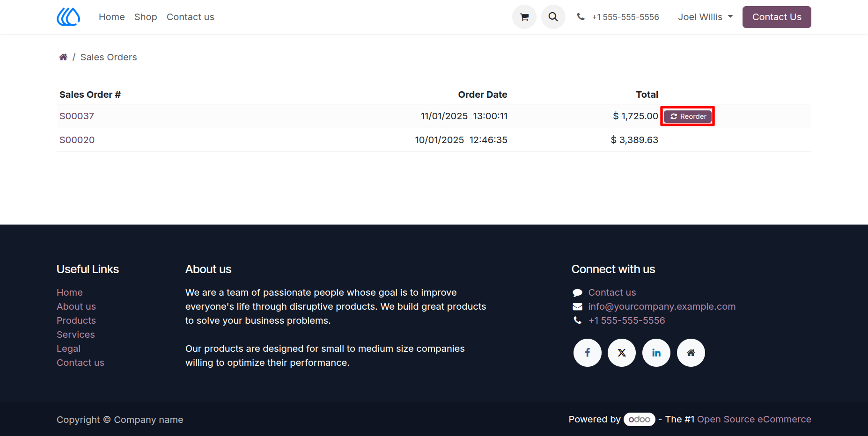868x436 pixels.
Task: Click the blue company logo
Action: pyautogui.click(x=68, y=17)
